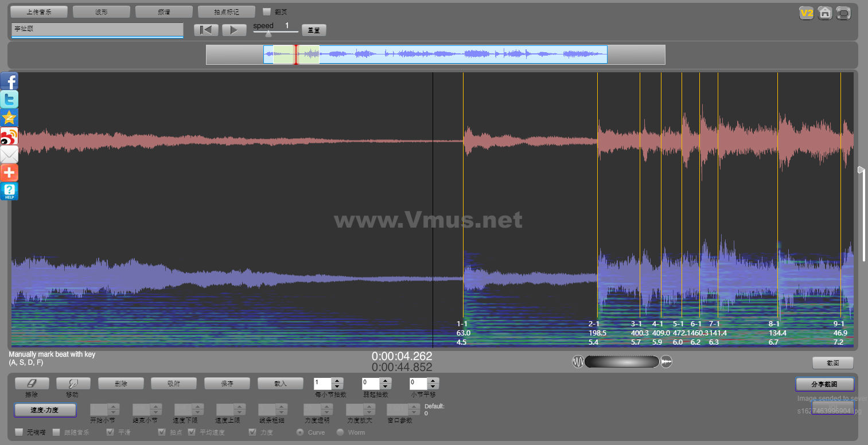
Task: Click the 上传音乐 upload music button
Action: [x=39, y=11]
